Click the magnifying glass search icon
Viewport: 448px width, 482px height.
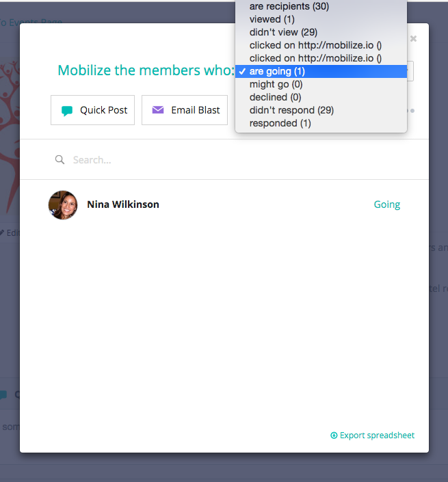(x=60, y=159)
